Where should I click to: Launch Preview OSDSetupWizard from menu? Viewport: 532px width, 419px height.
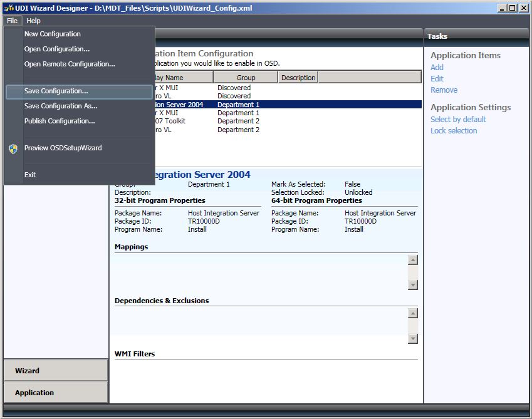[x=63, y=148]
